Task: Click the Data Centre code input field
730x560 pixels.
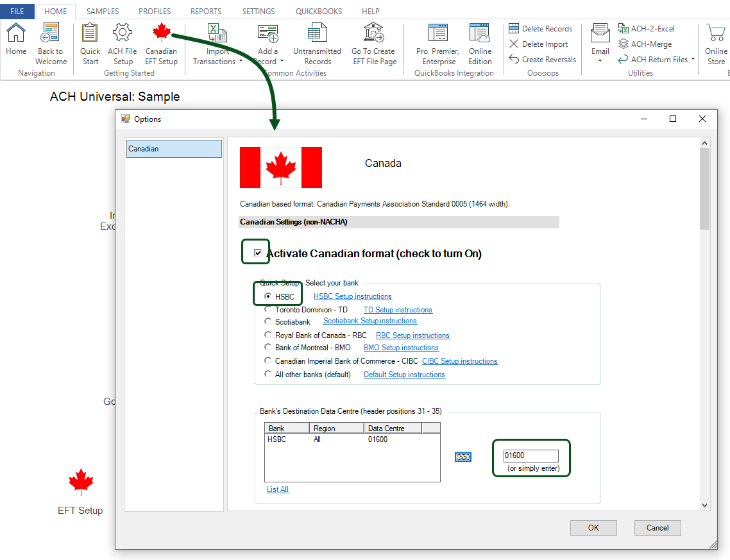Action: point(531,456)
